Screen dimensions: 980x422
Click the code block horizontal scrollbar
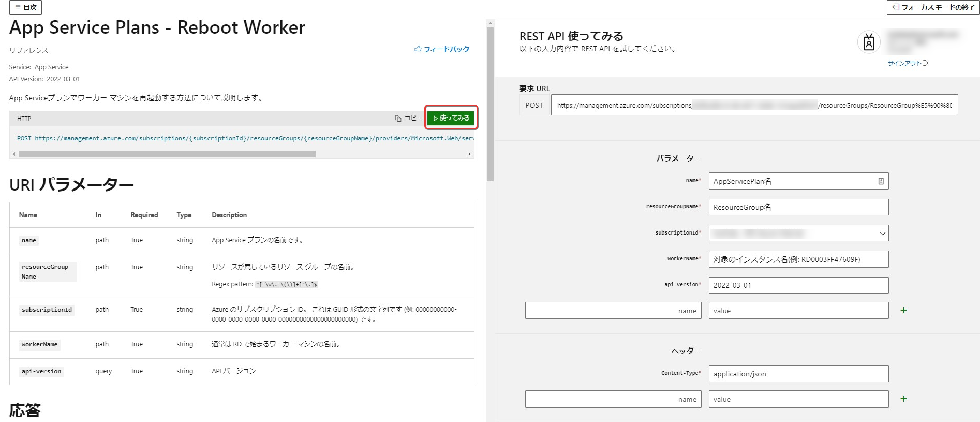coord(167,154)
